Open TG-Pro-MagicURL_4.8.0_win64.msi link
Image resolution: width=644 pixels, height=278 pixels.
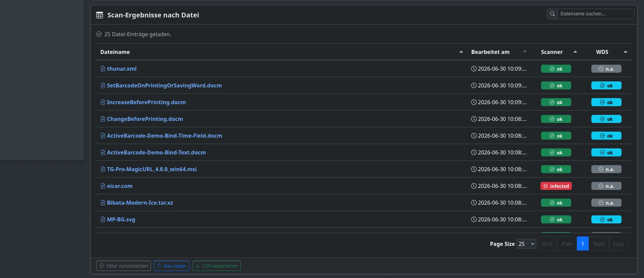point(152,169)
